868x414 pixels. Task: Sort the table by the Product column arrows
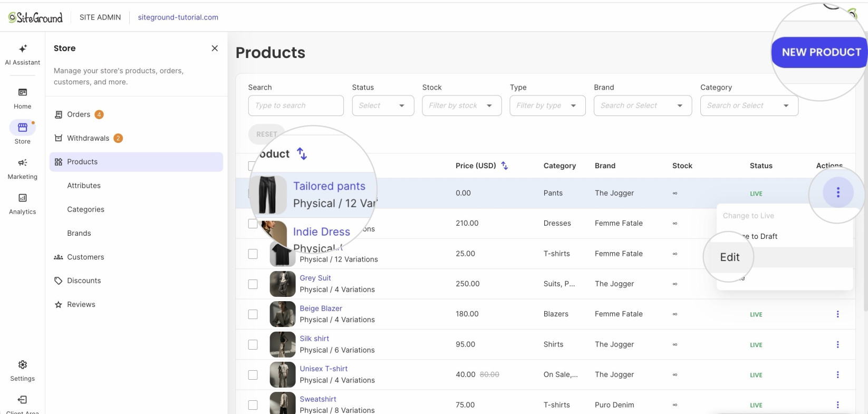[302, 153]
